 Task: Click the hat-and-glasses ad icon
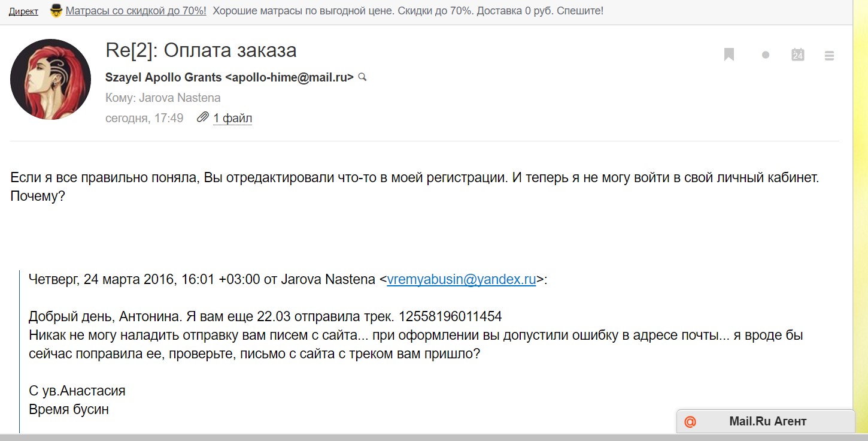coord(56,11)
